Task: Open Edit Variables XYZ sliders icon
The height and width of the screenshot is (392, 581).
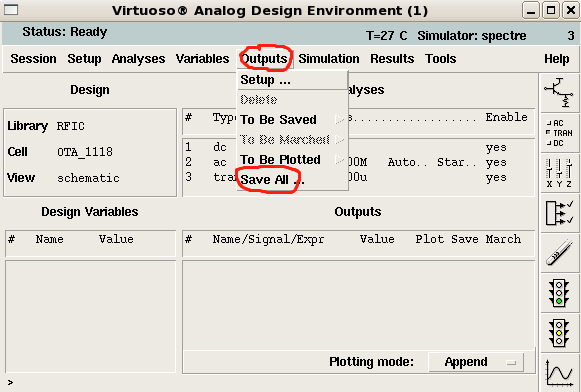Action: coord(560,173)
